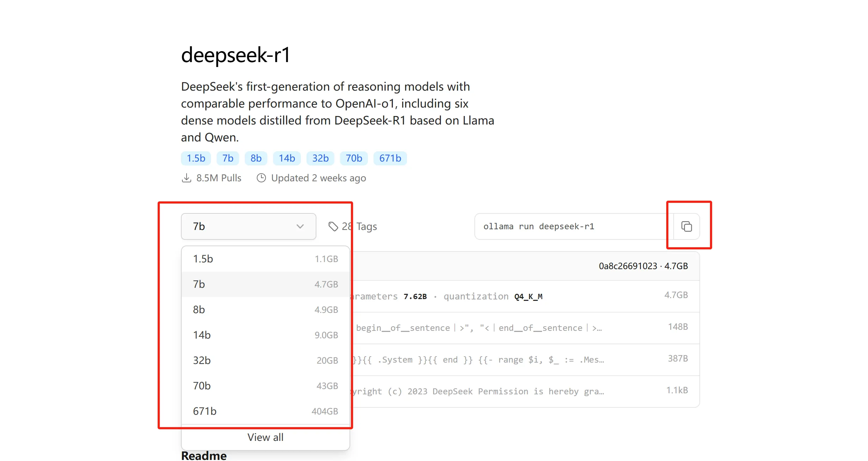Click the dropdown chevron arrow on 7b selector
The height and width of the screenshot is (461, 868).
pyautogui.click(x=300, y=226)
